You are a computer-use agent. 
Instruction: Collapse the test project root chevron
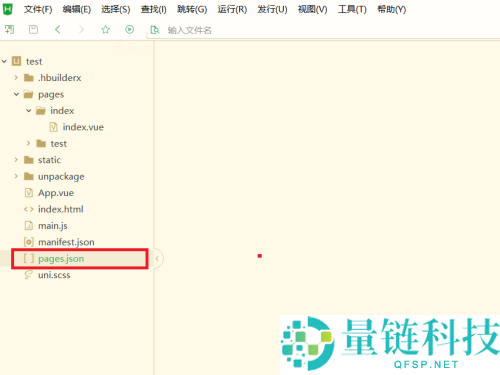4,61
